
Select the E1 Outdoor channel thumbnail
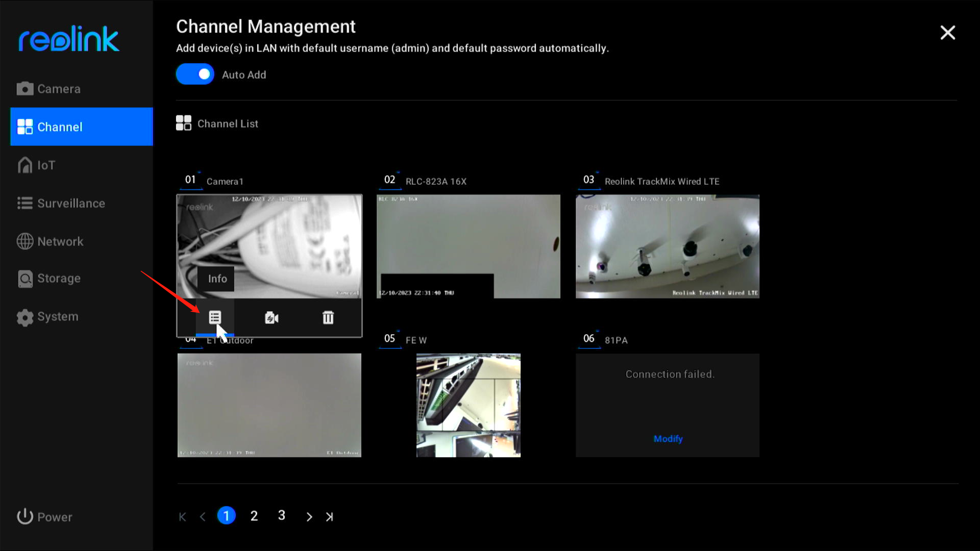point(269,405)
